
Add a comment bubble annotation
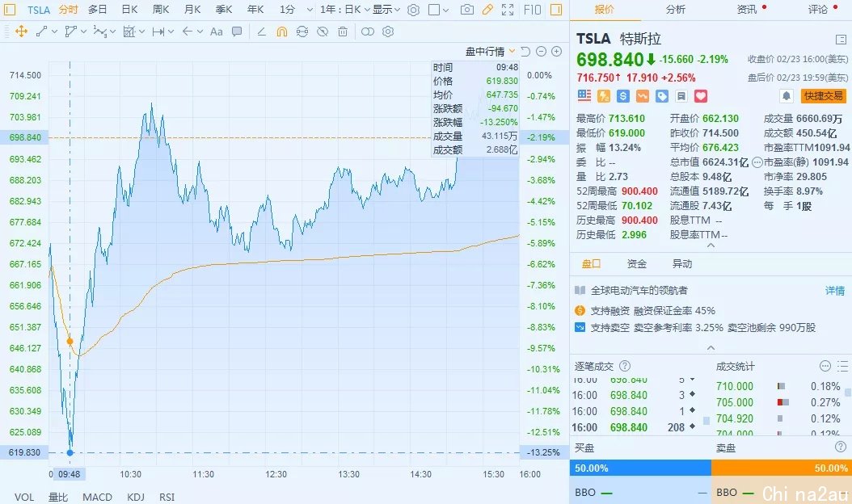tap(236, 31)
